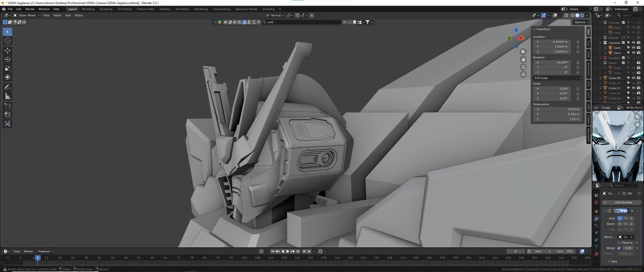Switch to the Sculpting workspace tab
The image size is (644, 272).
tap(106, 9)
